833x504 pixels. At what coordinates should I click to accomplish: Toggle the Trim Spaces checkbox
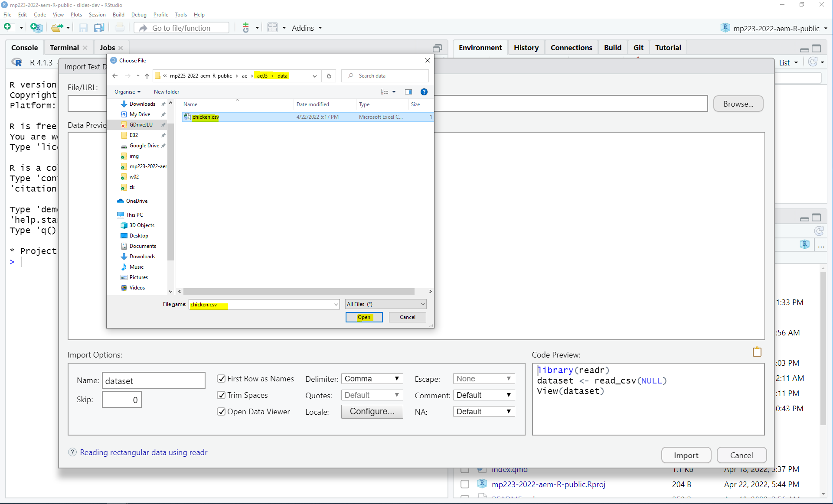coord(221,395)
